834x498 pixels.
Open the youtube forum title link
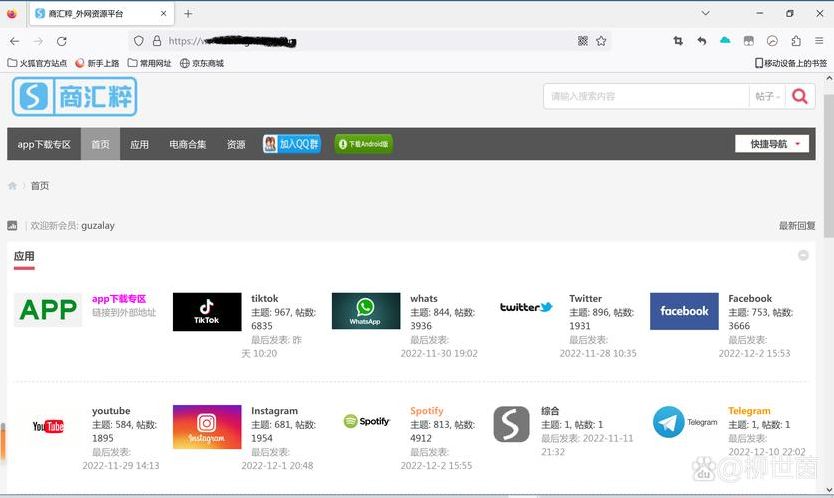pos(111,411)
